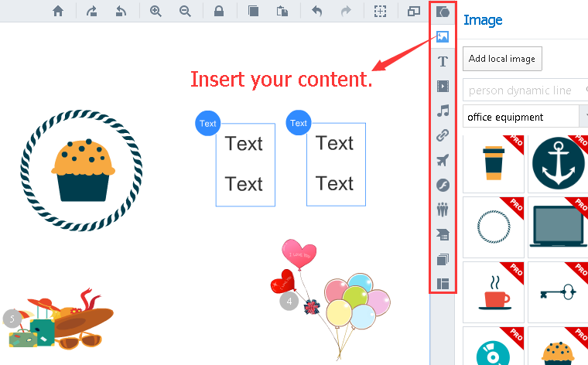The image size is (588, 365).
Task: Select the Text tool in sidebar
Action: pos(443,61)
